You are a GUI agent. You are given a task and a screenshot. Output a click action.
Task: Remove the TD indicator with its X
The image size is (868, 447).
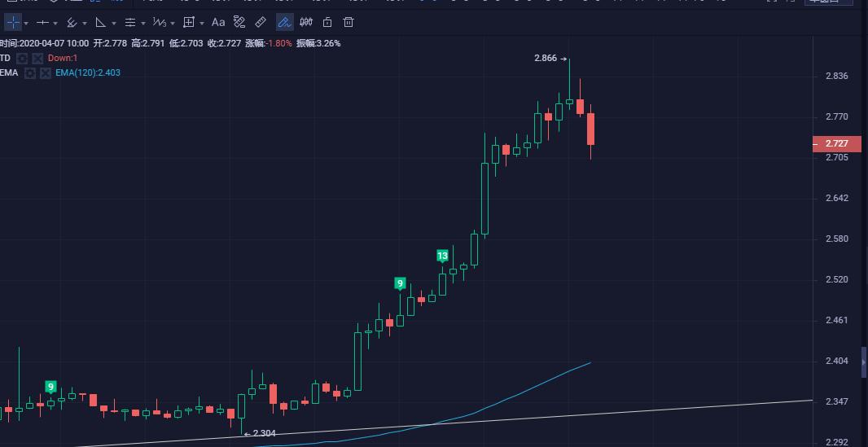pos(37,58)
